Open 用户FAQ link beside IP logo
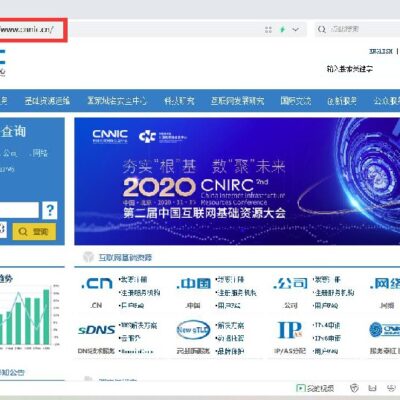The width and height of the screenshot is (400, 400). click(325, 351)
